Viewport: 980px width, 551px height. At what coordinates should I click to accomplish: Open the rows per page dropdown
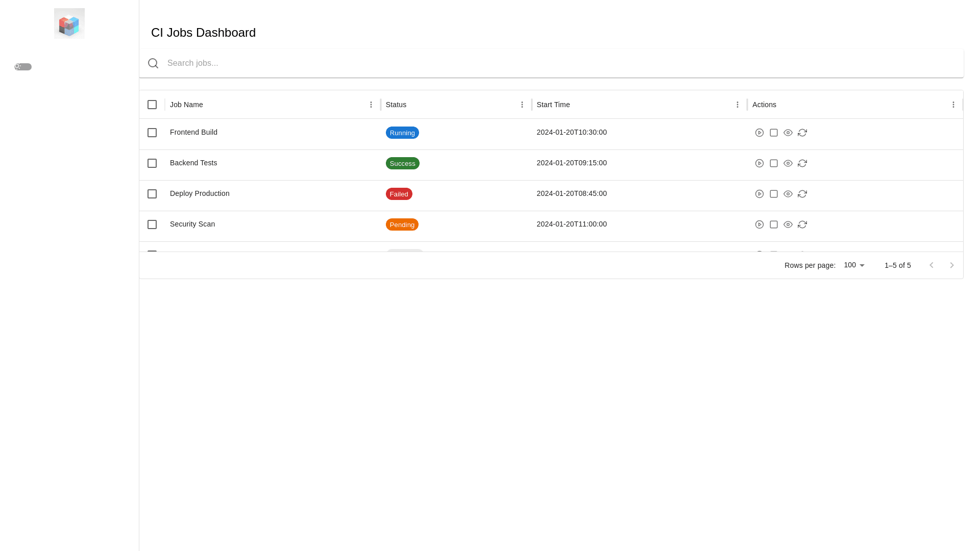854,265
